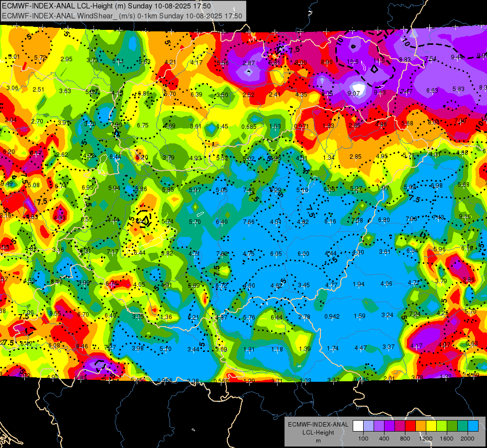This screenshot has height=448, width=487.
Task: Click the red legend swatch
Action: tap(410, 426)
